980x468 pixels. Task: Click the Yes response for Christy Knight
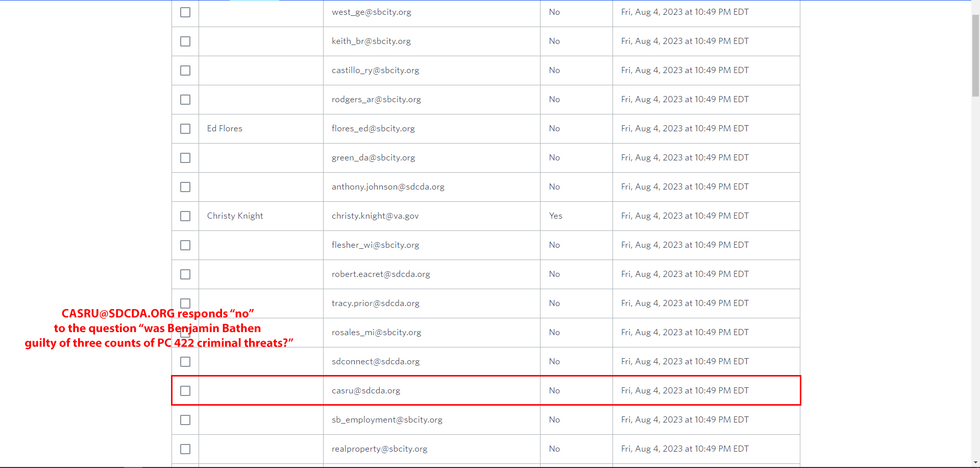coord(555,216)
